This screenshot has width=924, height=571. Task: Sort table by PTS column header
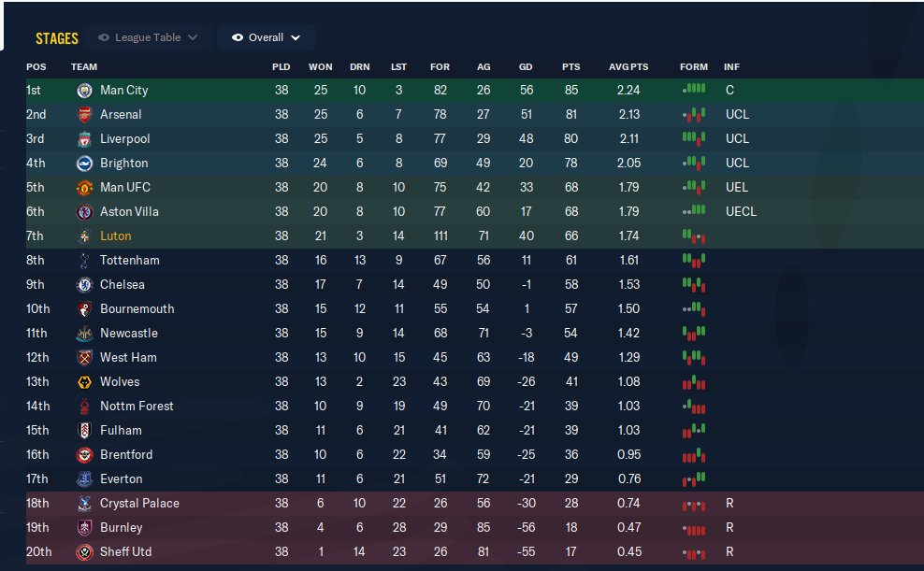tap(570, 67)
